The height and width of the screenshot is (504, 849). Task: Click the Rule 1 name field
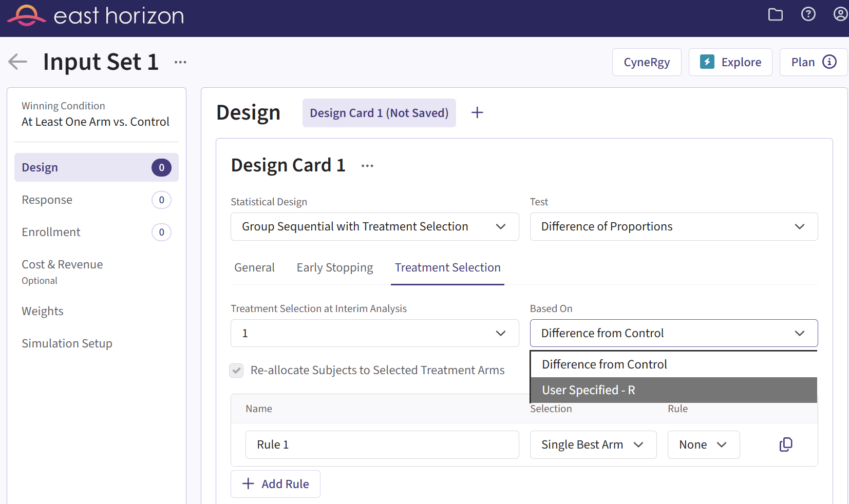pyautogui.click(x=382, y=444)
